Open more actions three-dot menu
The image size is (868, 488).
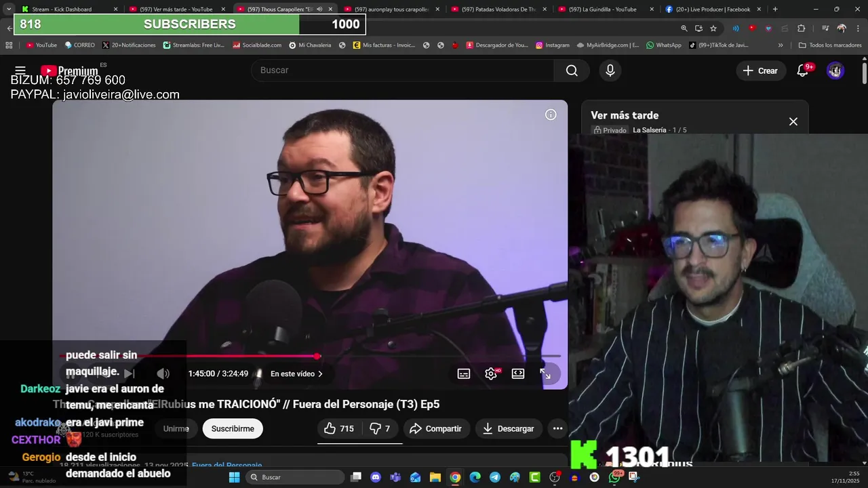(x=557, y=428)
